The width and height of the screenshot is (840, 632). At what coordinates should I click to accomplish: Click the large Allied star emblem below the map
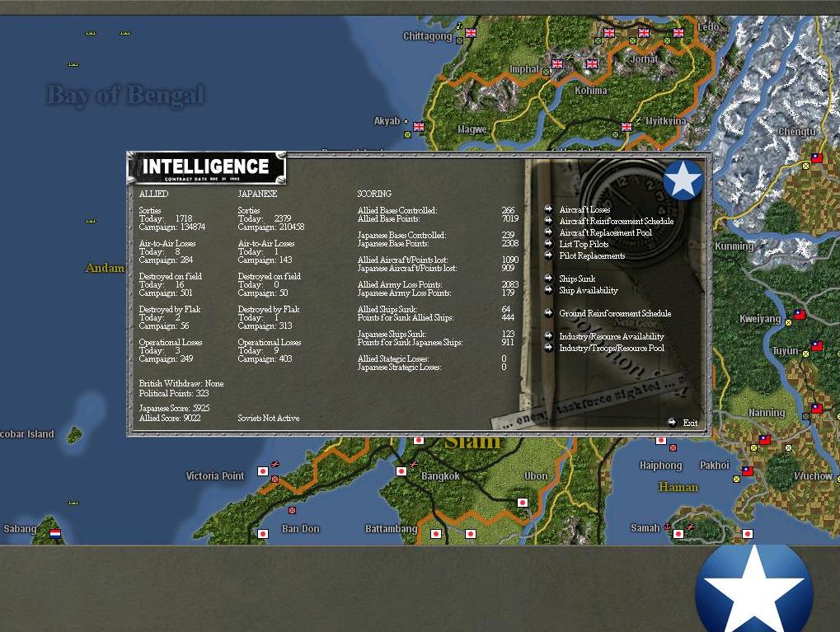click(x=753, y=589)
